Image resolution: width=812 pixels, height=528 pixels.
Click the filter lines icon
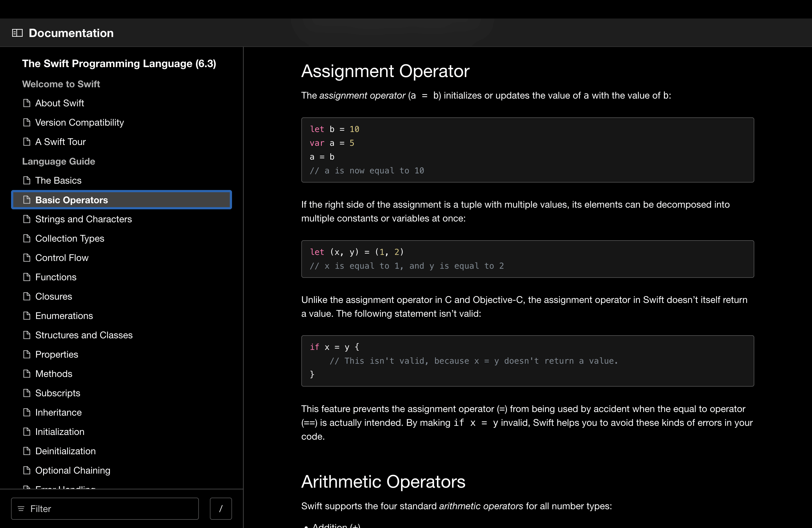coord(21,509)
